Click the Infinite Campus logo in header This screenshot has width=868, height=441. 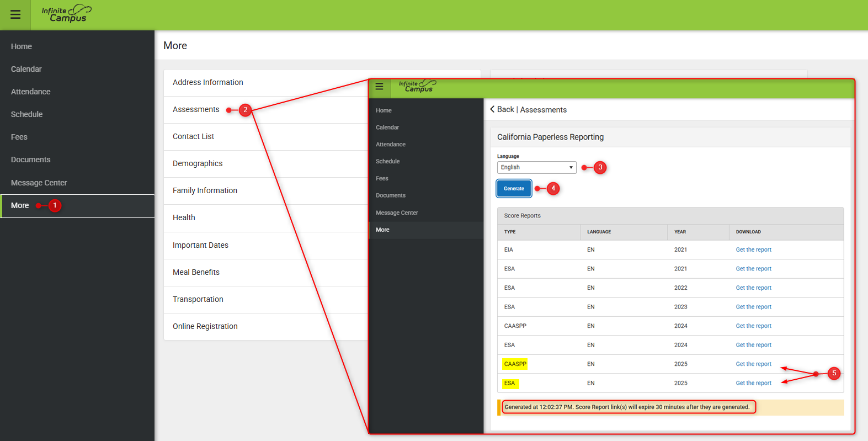coord(66,14)
